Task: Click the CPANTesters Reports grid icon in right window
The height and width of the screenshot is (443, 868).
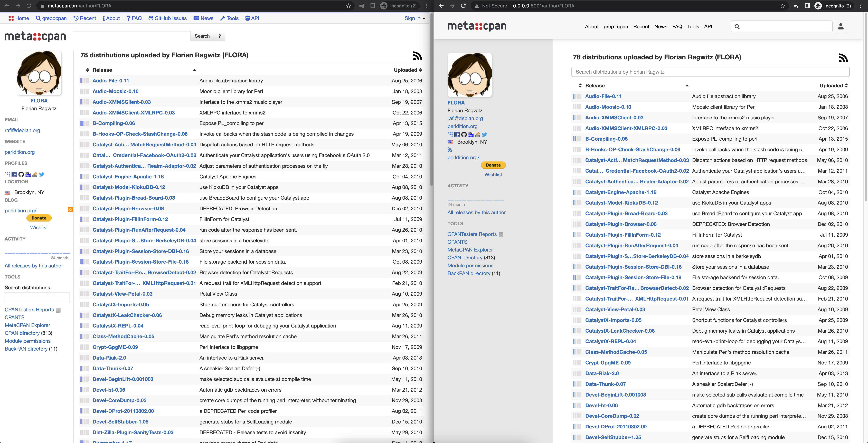Action: pyautogui.click(x=501, y=234)
